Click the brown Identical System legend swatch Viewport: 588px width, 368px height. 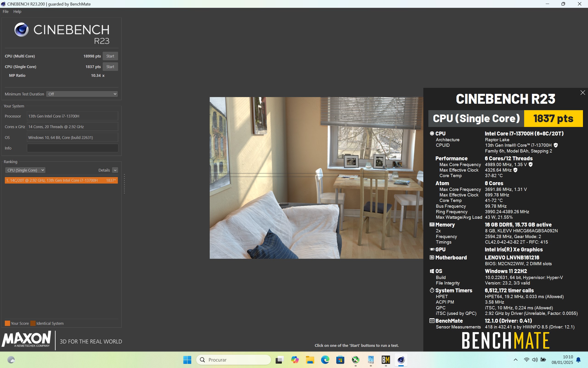coord(33,323)
